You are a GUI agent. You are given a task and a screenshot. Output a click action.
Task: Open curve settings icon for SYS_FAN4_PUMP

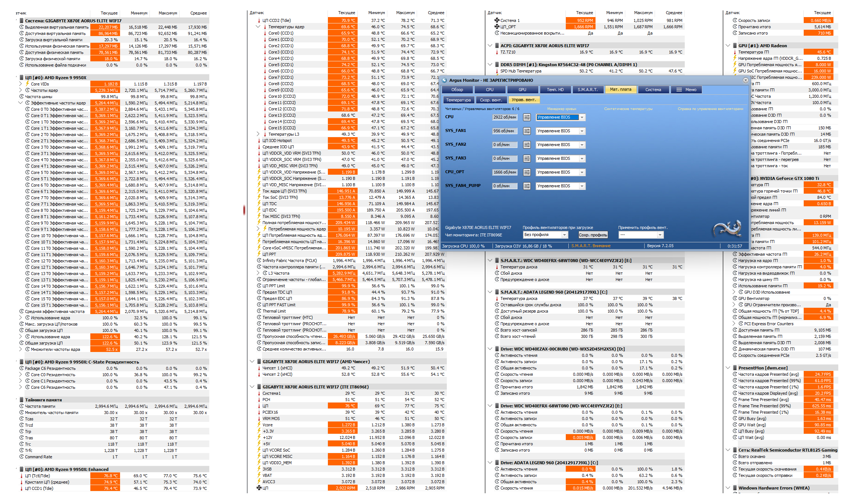coord(527,186)
